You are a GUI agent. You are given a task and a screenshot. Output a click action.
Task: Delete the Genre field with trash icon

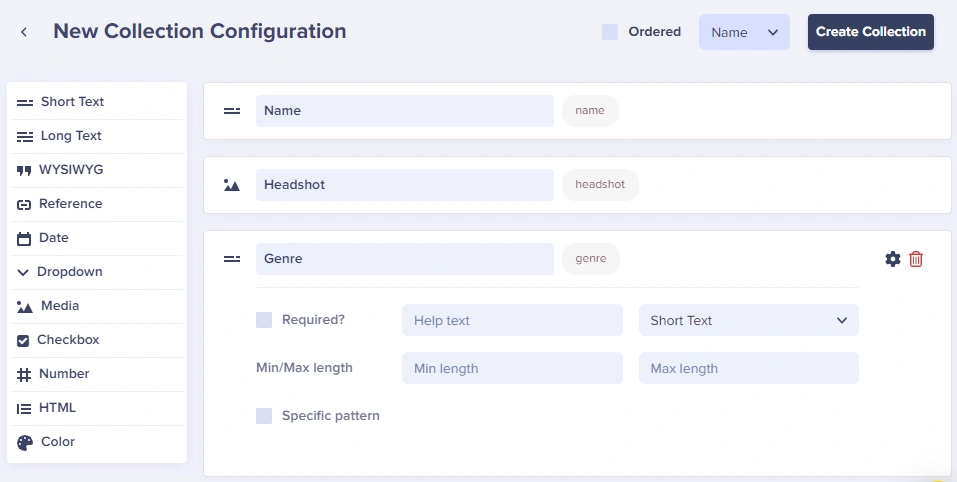[x=916, y=259]
